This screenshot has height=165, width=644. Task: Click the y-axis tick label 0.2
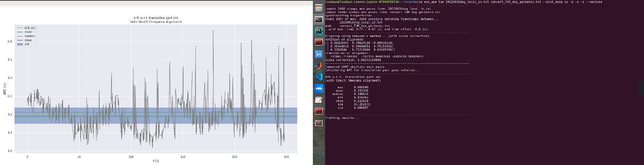pyautogui.click(x=10, y=114)
